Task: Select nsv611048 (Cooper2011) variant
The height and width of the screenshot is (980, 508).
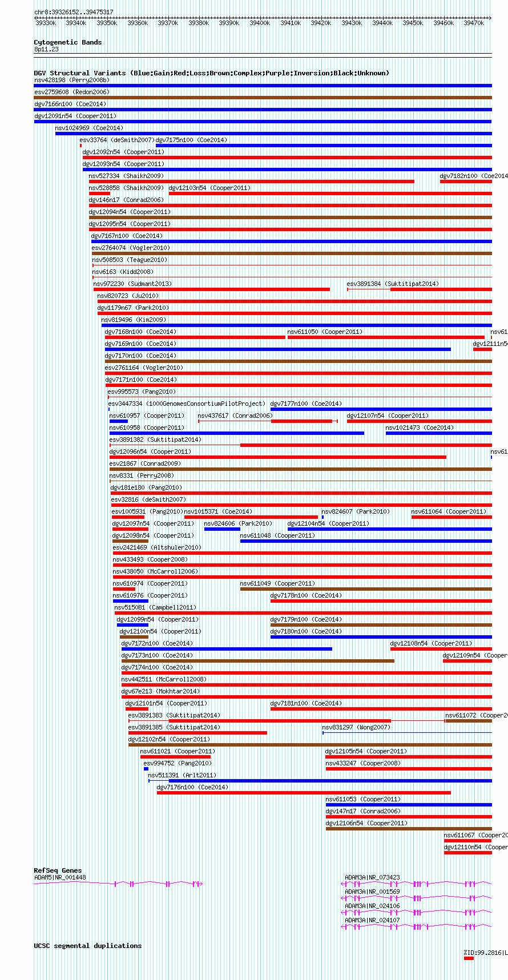Action: (277, 535)
